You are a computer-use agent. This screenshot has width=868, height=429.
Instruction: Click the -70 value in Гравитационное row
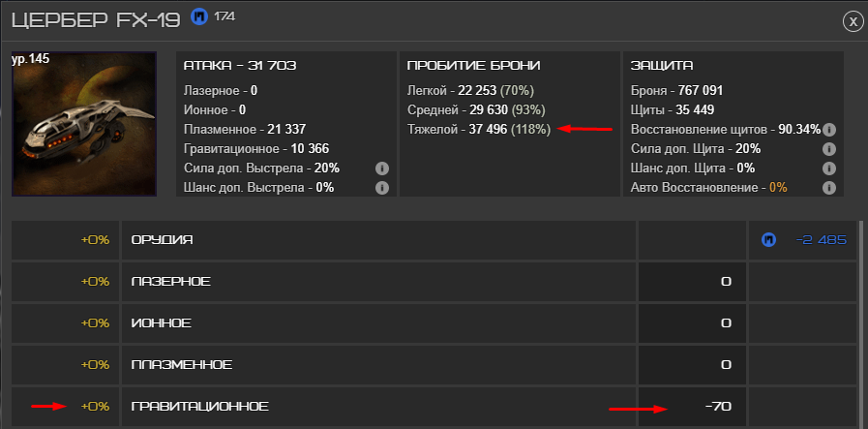(x=719, y=407)
